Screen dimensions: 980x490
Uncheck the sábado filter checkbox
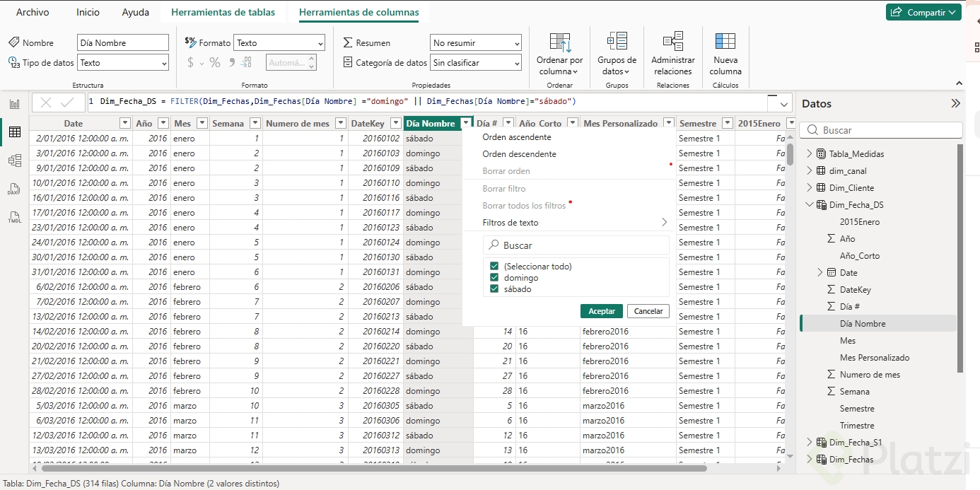[x=494, y=289]
